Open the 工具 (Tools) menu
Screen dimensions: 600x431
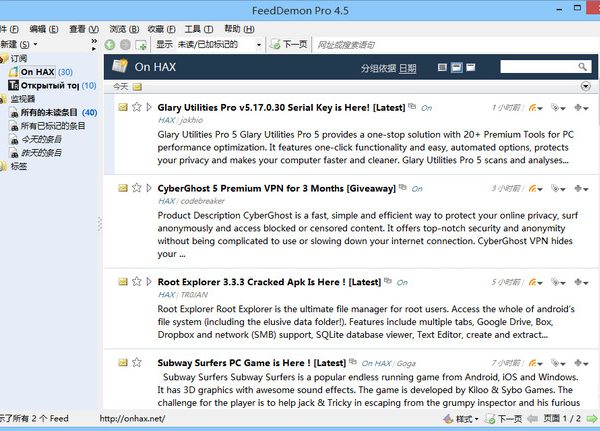click(x=198, y=29)
